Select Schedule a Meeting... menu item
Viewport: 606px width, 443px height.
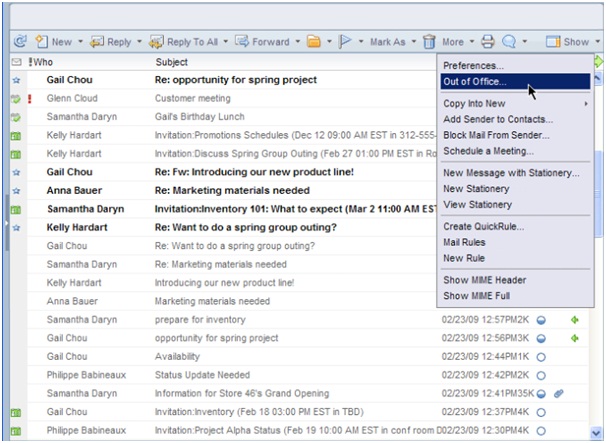515,151
